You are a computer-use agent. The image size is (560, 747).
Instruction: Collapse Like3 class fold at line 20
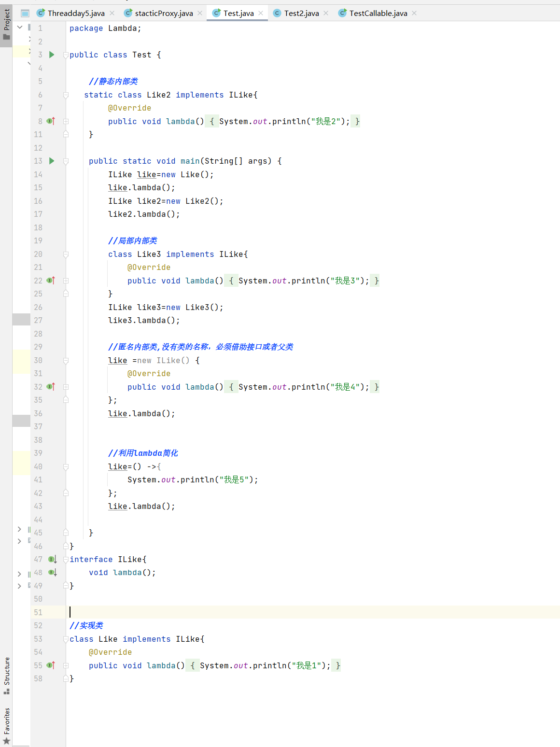(x=66, y=254)
